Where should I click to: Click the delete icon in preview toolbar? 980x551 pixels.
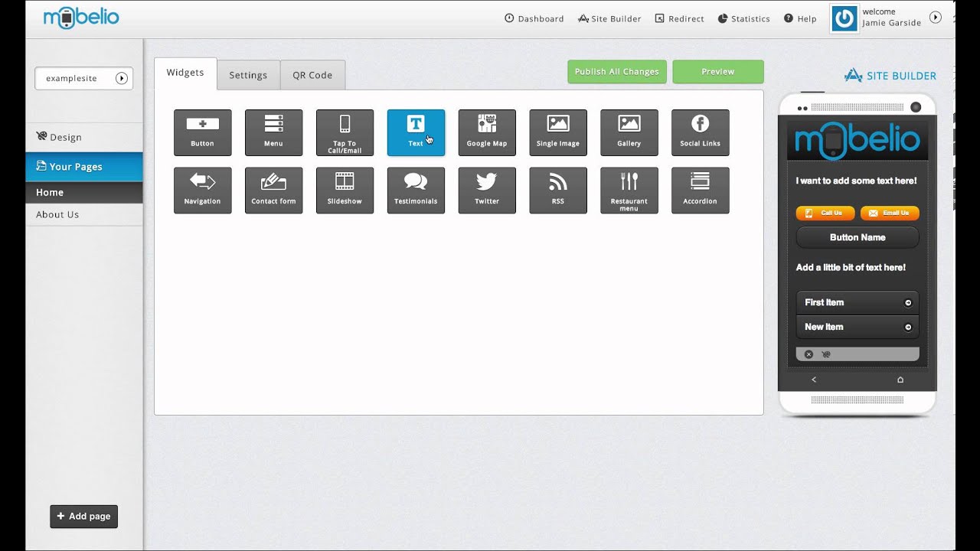pyautogui.click(x=808, y=354)
